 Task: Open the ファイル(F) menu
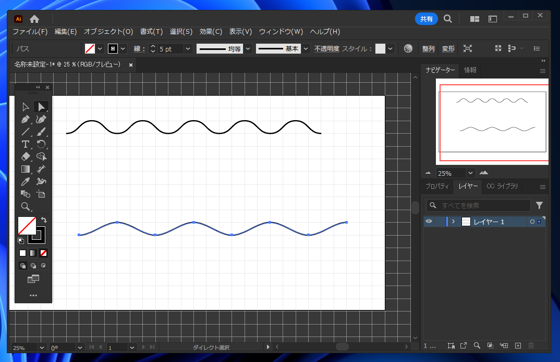click(30, 31)
